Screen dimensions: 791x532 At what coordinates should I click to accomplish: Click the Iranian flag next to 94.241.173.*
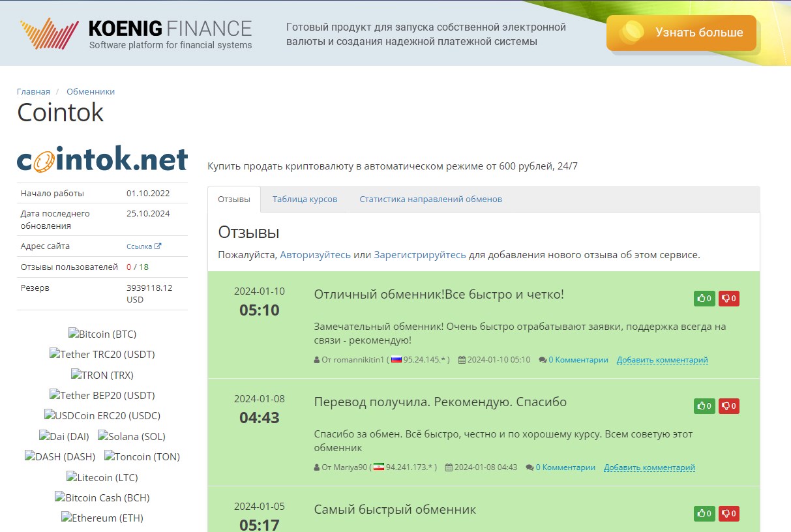379,467
